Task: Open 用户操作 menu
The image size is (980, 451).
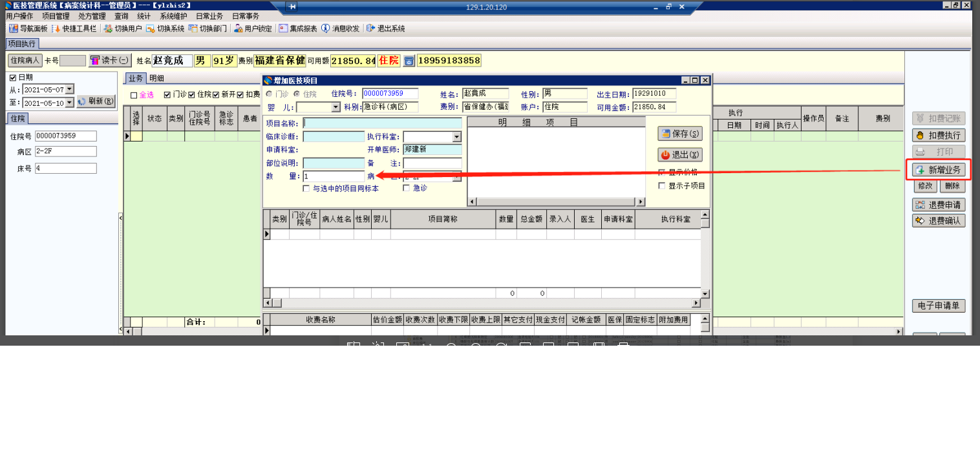Action: click(19, 16)
